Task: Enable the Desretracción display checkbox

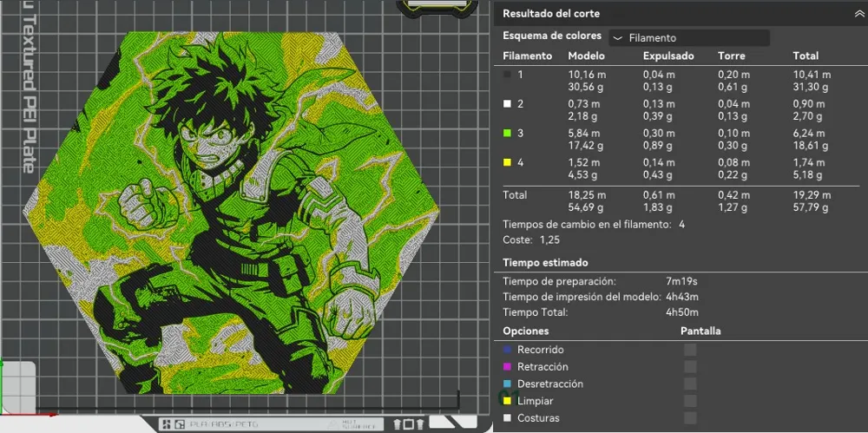Action: [x=690, y=384]
